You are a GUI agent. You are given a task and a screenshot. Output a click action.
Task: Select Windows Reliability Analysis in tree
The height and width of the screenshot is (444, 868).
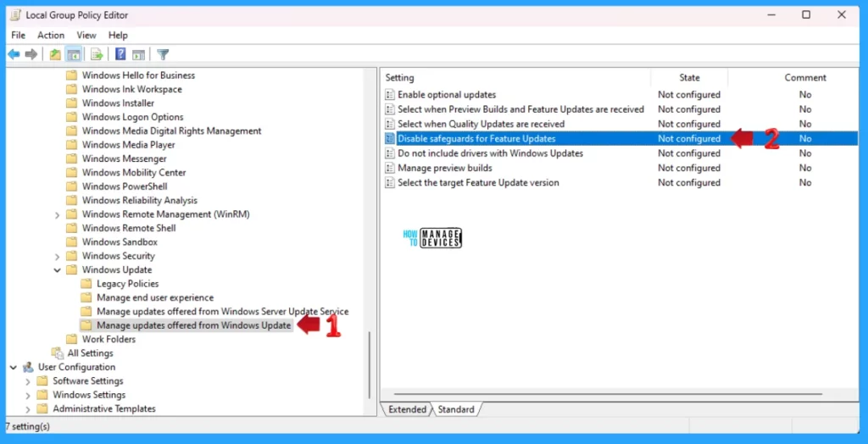tap(140, 201)
